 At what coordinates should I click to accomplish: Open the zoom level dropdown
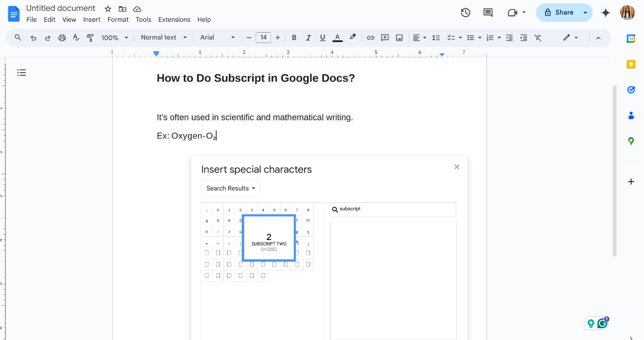click(x=114, y=37)
